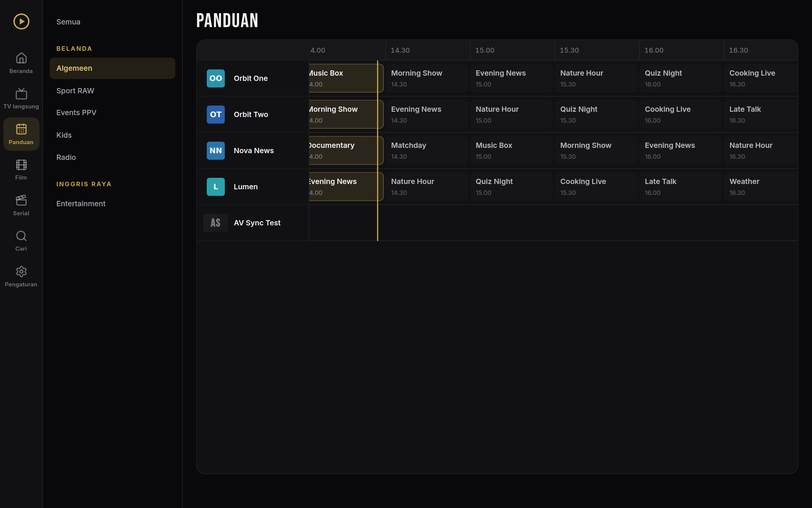Image resolution: width=812 pixels, height=508 pixels.
Task: Select Semua category
Action: pos(112,22)
